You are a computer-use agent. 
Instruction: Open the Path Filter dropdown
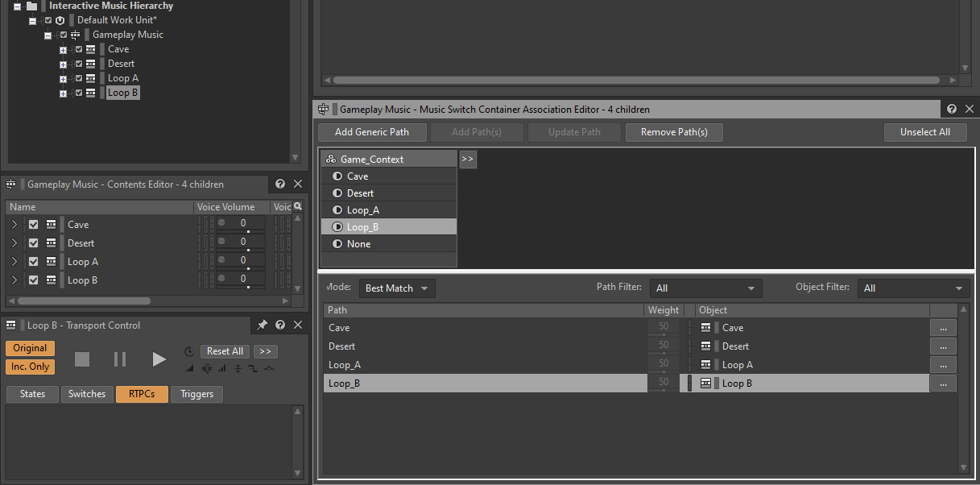pyautogui.click(x=707, y=288)
